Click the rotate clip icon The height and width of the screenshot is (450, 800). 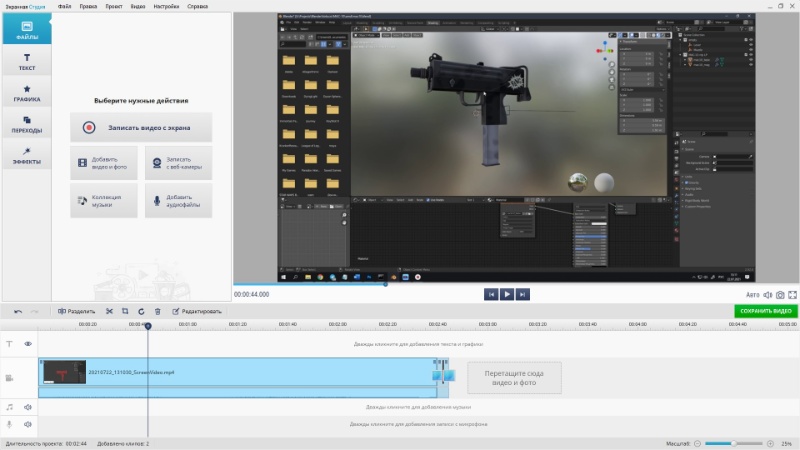(141, 311)
